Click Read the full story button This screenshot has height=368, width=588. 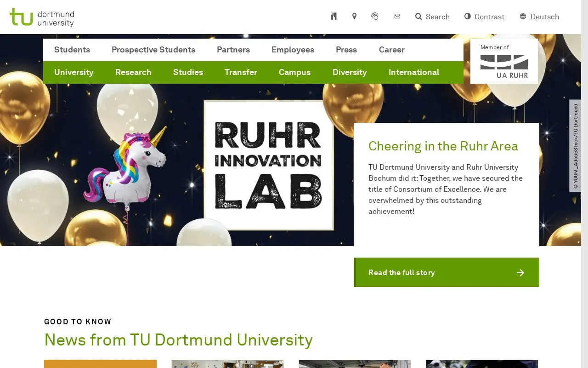tap(447, 272)
